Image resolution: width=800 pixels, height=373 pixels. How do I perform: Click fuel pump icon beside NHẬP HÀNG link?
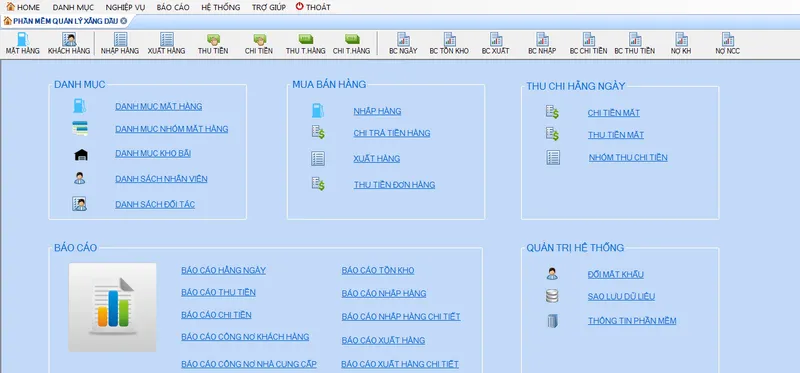pos(318,111)
